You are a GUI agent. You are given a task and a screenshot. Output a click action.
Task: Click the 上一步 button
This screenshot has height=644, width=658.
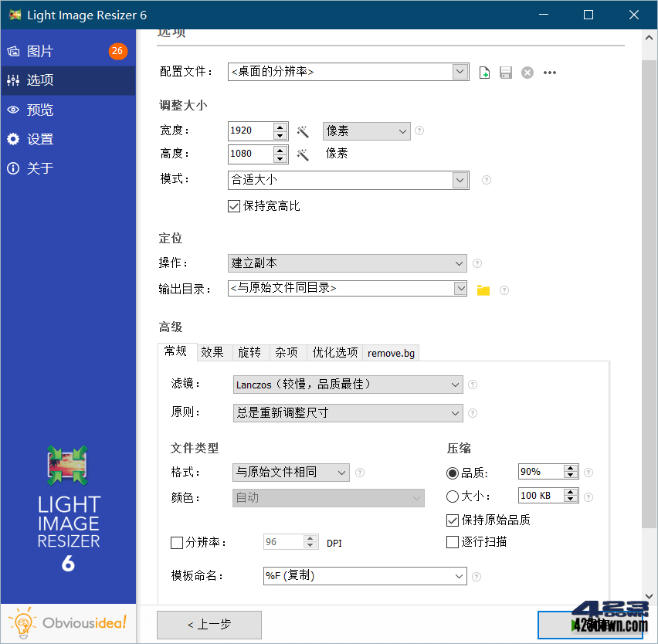pyautogui.click(x=209, y=625)
